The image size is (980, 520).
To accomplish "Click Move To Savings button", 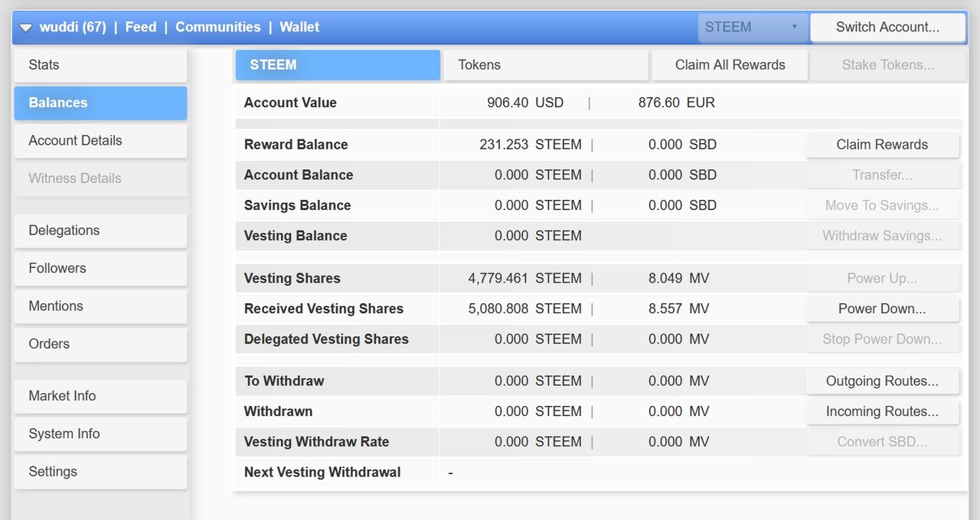I will coord(882,205).
